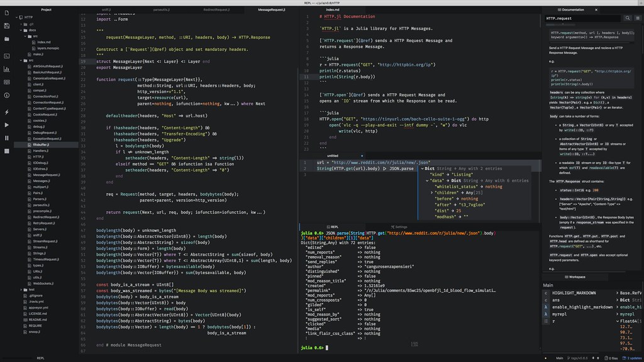Viewport: 644px width, 362px height.
Task: Click the New File icon in left toolbar
Action: (6, 13)
